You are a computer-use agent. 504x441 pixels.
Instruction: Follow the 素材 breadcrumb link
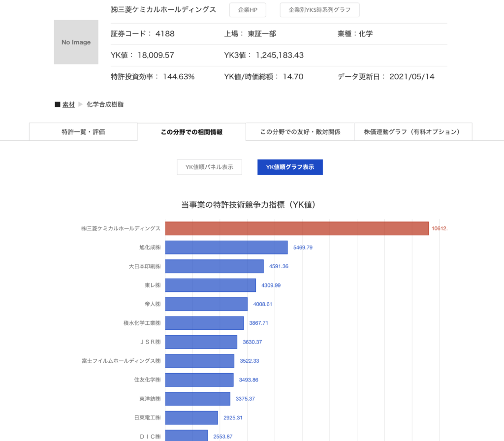68,104
